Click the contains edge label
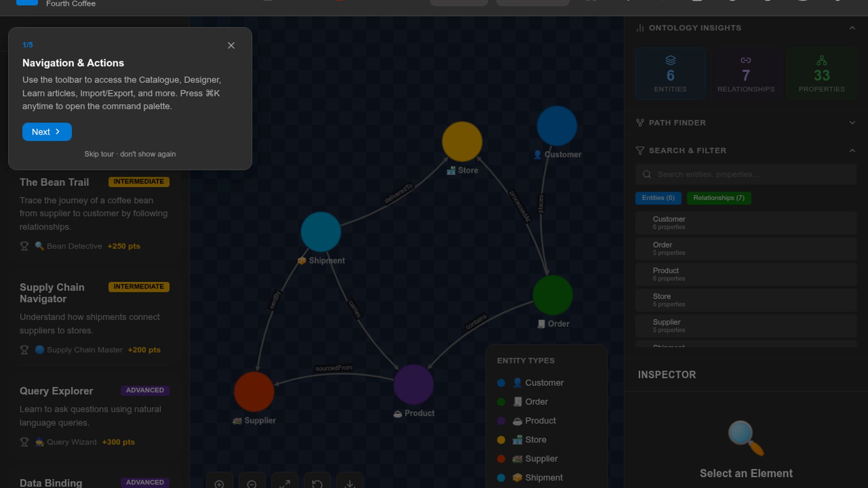The height and width of the screenshot is (488, 868). (476, 322)
